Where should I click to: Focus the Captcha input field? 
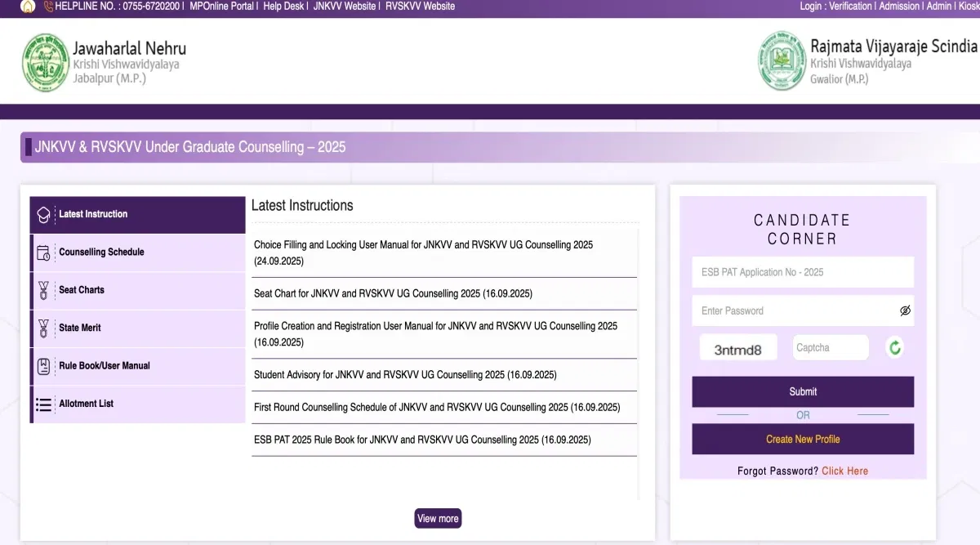pyautogui.click(x=831, y=347)
